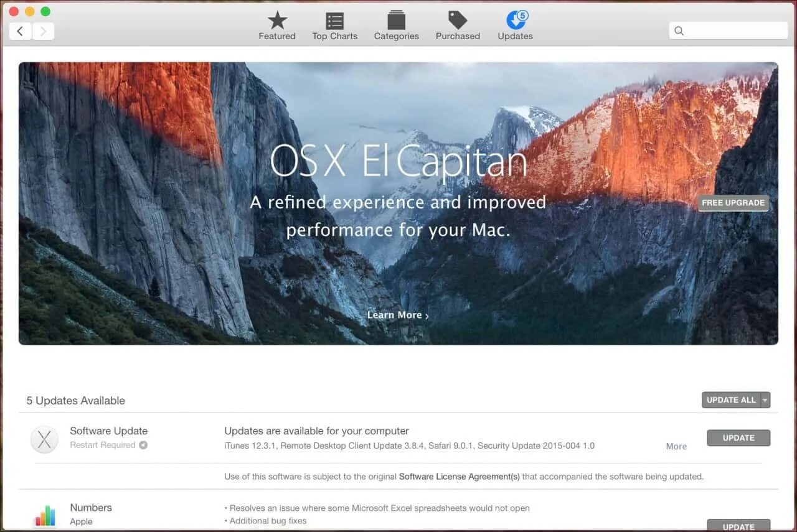Click the 5 Updates Available heading
This screenshot has width=797, height=532.
[75, 401]
